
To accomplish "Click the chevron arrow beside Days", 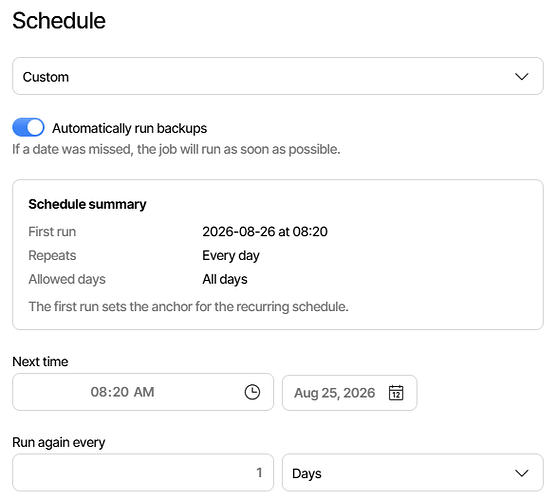I will (522, 473).
